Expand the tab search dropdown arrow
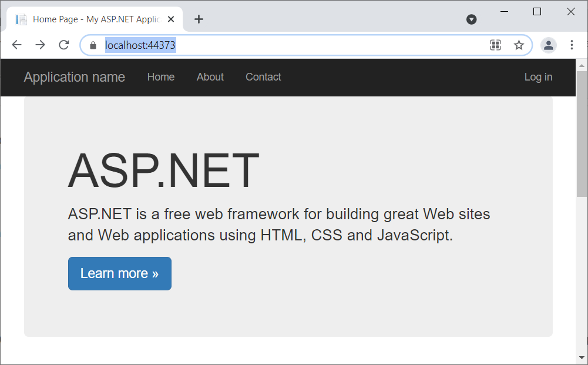The height and width of the screenshot is (365, 588). tap(471, 19)
